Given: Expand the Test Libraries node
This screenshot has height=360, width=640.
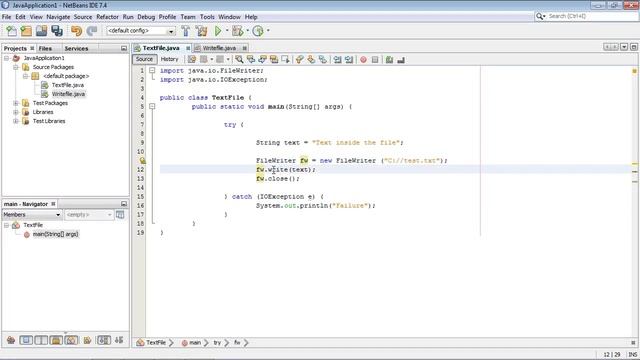Looking at the screenshot, I should pos(16,121).
